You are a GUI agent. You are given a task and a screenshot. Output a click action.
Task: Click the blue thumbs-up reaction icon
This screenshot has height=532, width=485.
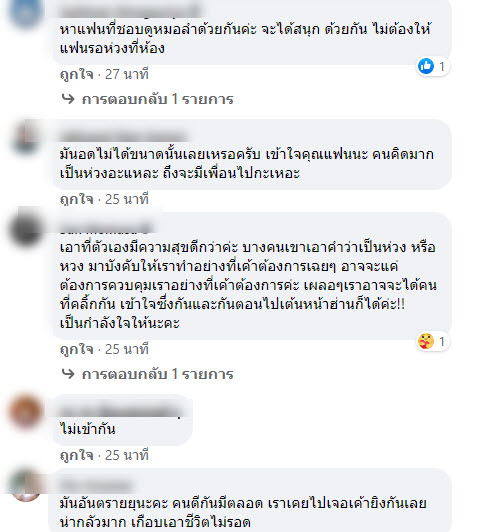426,66
